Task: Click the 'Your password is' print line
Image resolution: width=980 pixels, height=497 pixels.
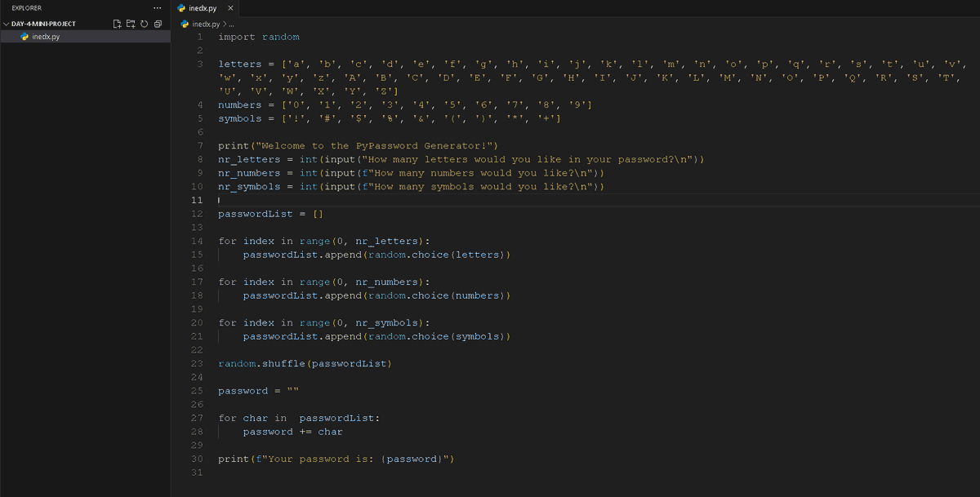Action: coord(336,459)
